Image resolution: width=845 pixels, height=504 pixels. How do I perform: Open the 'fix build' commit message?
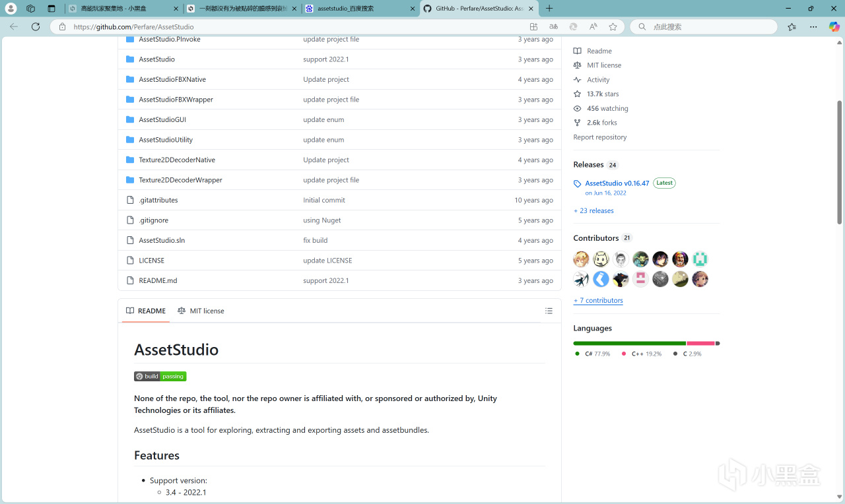pos(316,240)
